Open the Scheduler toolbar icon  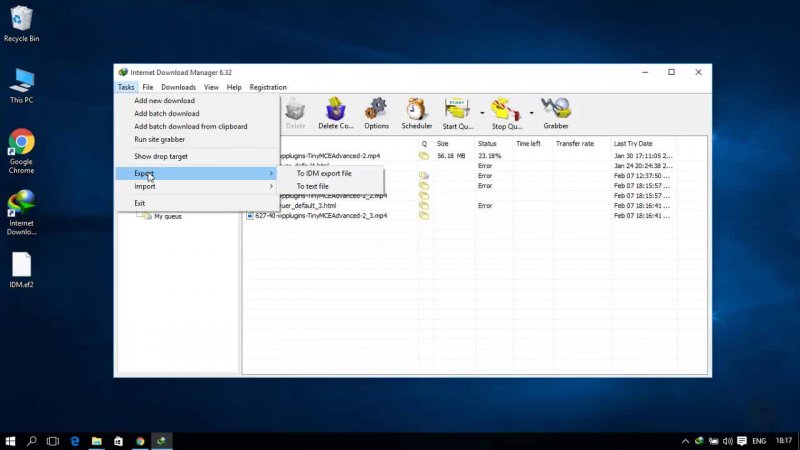click(x=417, y=113)
